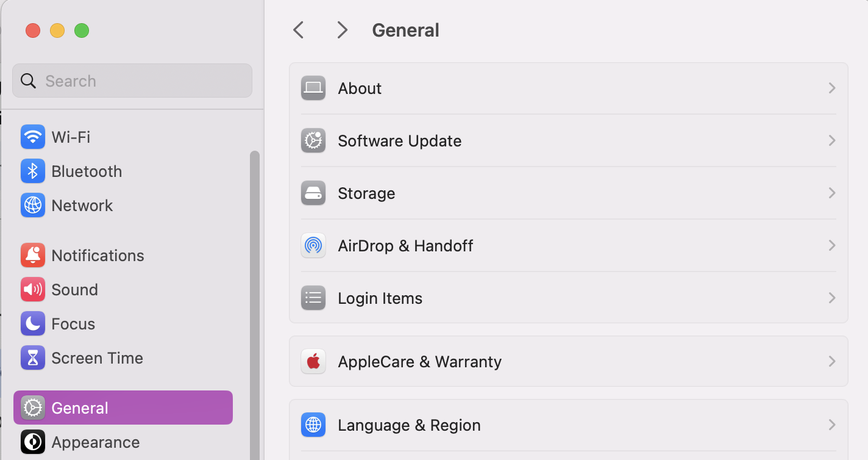This screenshot has width=868, height=460.
Task: Open Focus settings via the moon icon
Action: pos(32,323)
